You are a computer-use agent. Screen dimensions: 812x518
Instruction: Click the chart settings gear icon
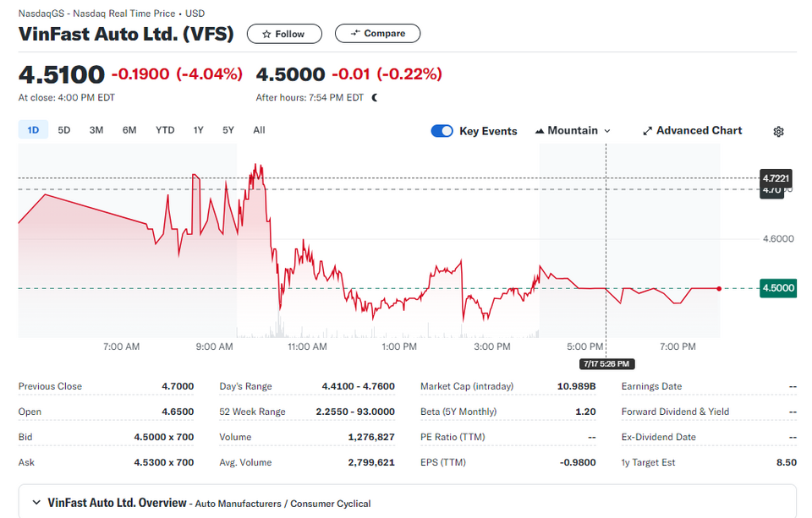778,132
